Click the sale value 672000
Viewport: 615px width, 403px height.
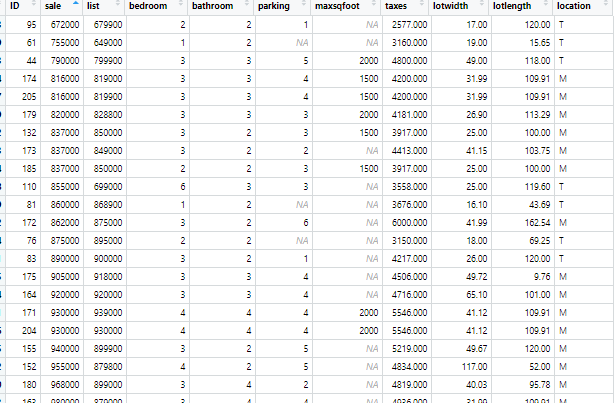(65, 25)
